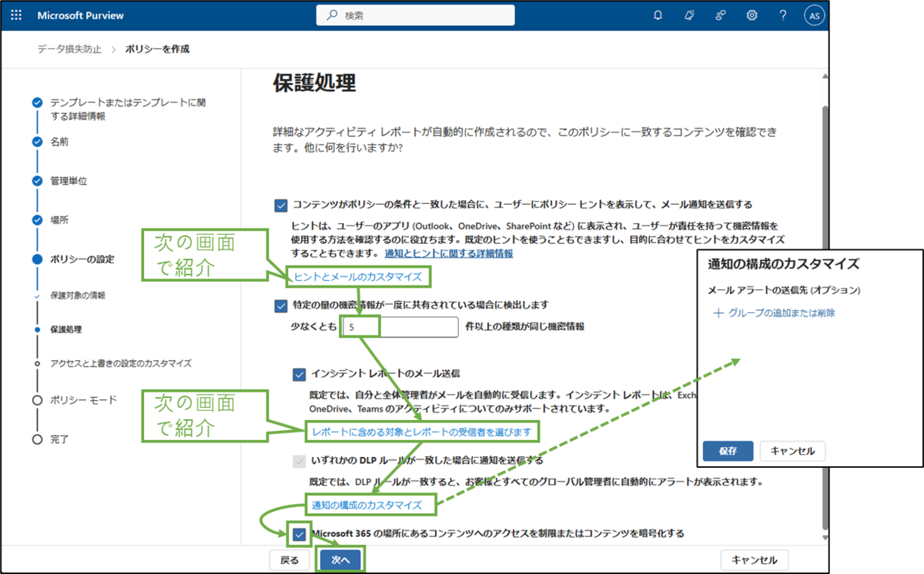
Task: Select the 保護処理 sub-step
Action: click(66, 329)
